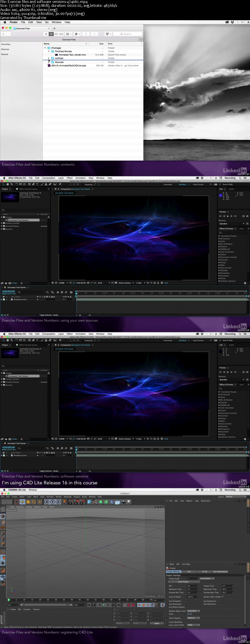Select Live Selection tool in Cinema 4D toolbar
Image resolution: width=250 pixels, height=644 pixels.
point(16,502)
